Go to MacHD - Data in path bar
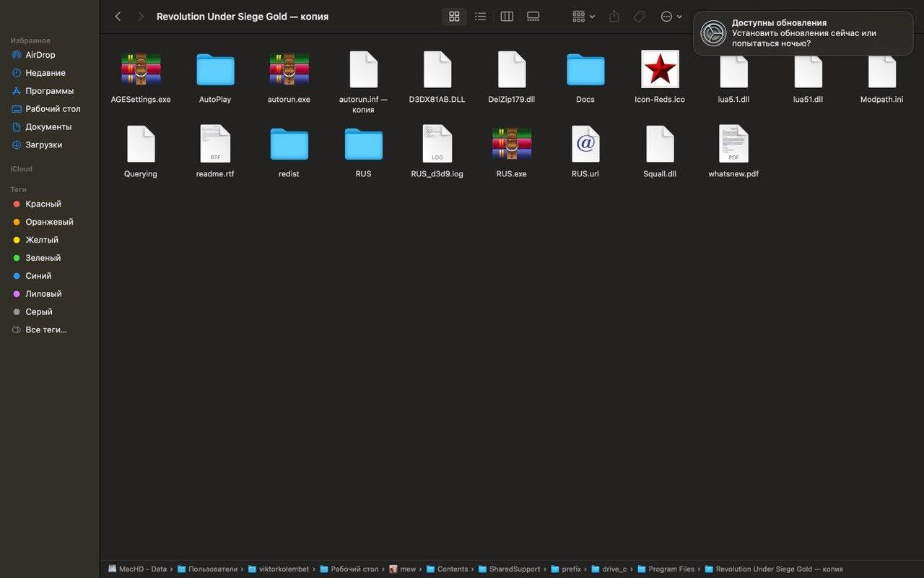The image size is (924, 578). [x=137, y=569]
